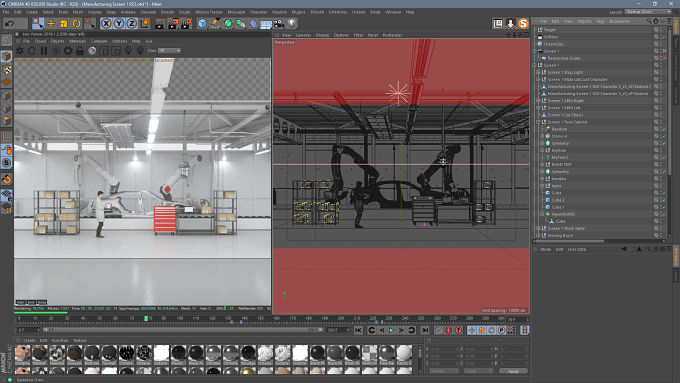The width and height of the screenshot is (680, 383).
Task: Toggle enable checkmark for Random effector
Action: [x=665, y=129]
